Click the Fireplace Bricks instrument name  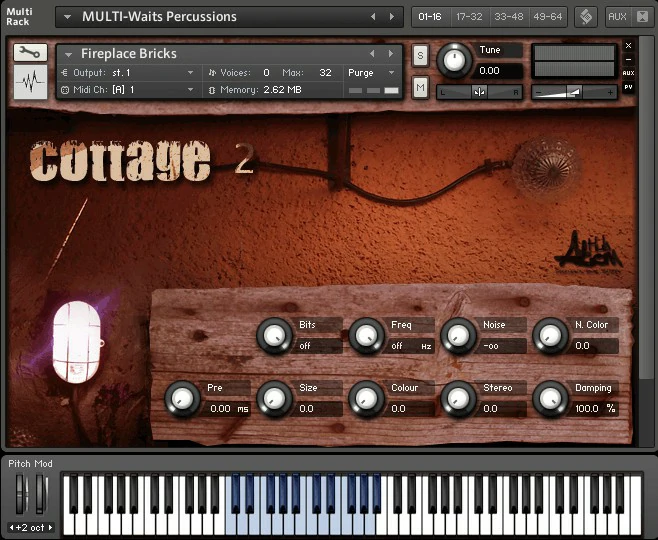(x=129, y=54)
